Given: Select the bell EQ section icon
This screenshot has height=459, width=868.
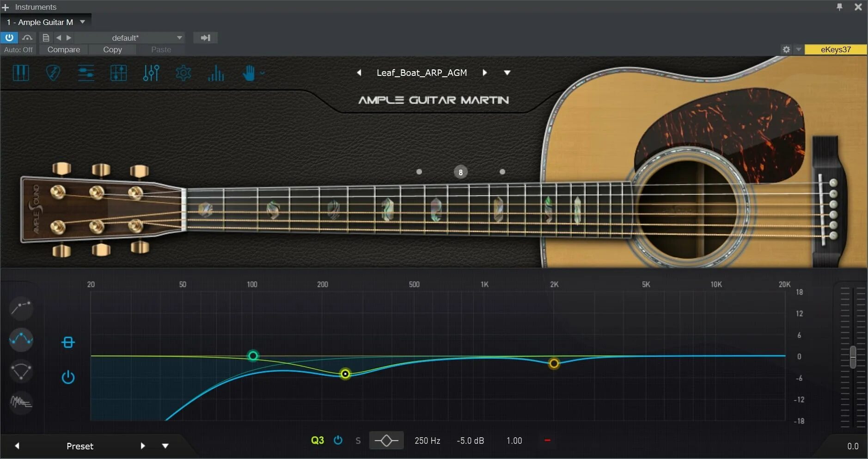Looking at the screenshot, I should point(21,340).
